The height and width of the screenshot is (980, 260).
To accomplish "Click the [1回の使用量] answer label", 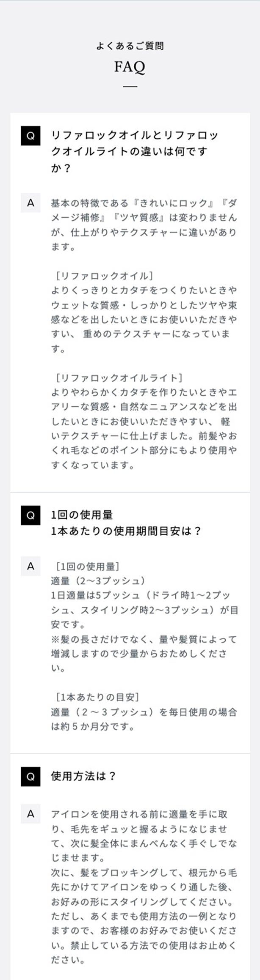I will click(87, 566).
